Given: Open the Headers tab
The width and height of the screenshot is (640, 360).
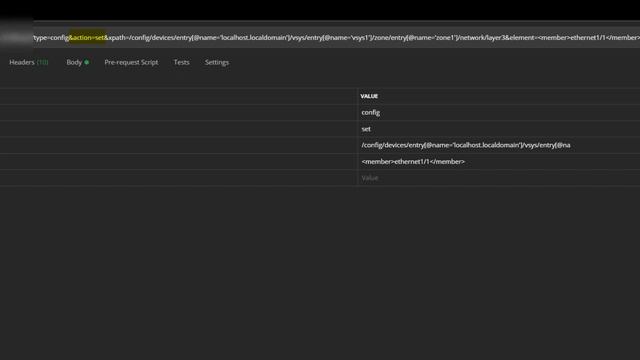Looking at the screenshot, I should point(29,62).
